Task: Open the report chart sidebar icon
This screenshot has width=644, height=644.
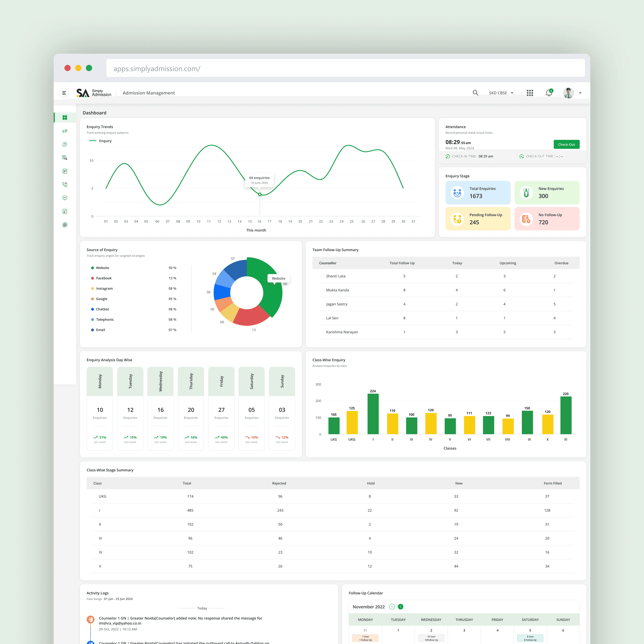Action: tap(65, 211)
